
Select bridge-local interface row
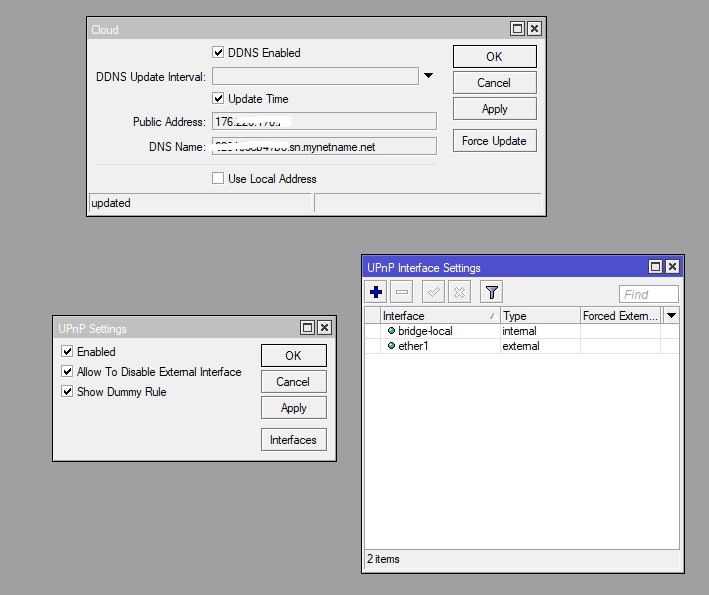click(521, 331)
